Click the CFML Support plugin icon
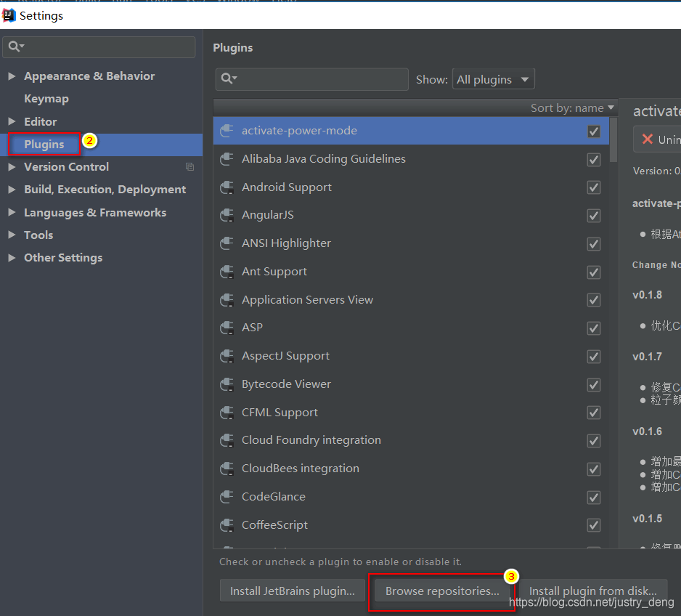This screenshot has height=616, width=681. pos(227,413)
